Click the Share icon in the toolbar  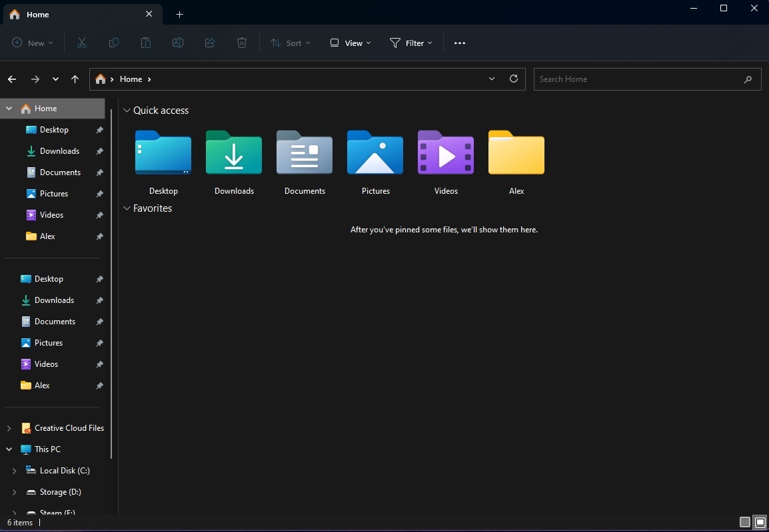pos(209,43)
